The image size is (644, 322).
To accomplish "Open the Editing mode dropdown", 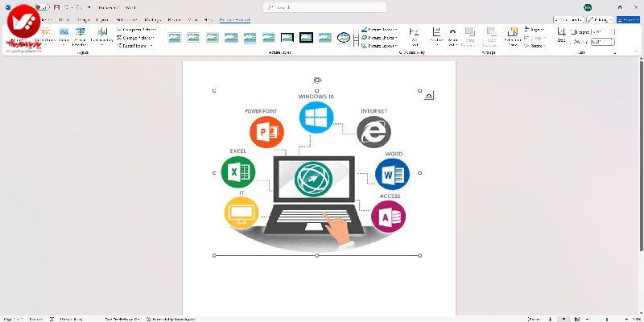I will tap(600, 19).
